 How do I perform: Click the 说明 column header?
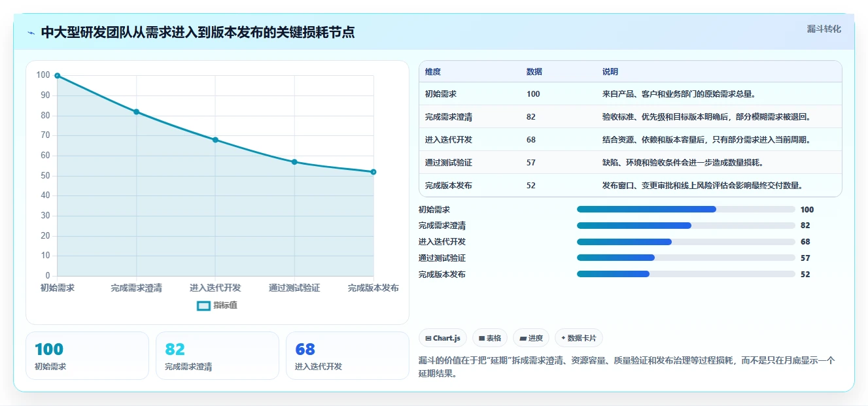coord(610,72)
